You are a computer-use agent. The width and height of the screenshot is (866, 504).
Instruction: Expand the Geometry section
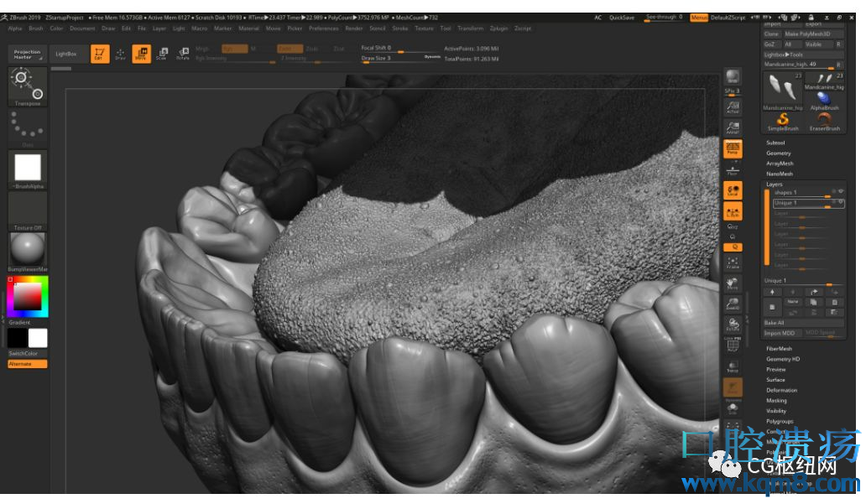779,153
